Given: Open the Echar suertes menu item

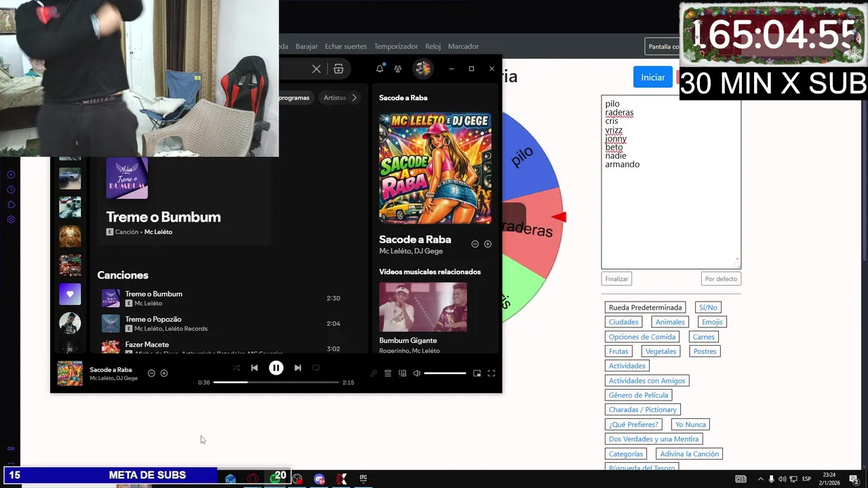Looking at the screenshot, I should [x=346, y=46].
